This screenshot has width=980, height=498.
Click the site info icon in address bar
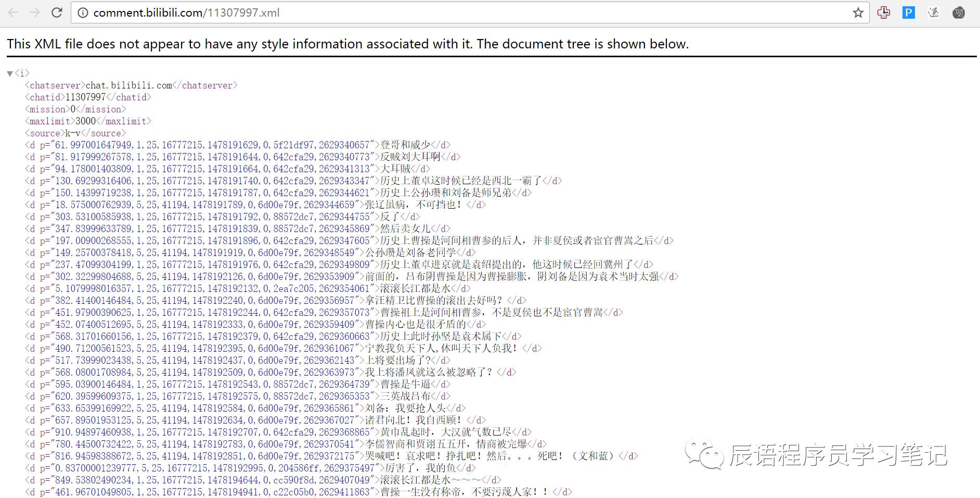coord(83,12)
